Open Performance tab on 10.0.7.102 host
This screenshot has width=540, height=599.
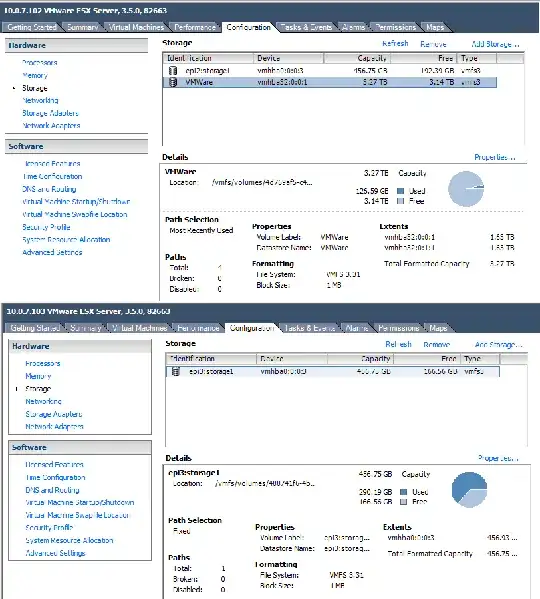195,27
